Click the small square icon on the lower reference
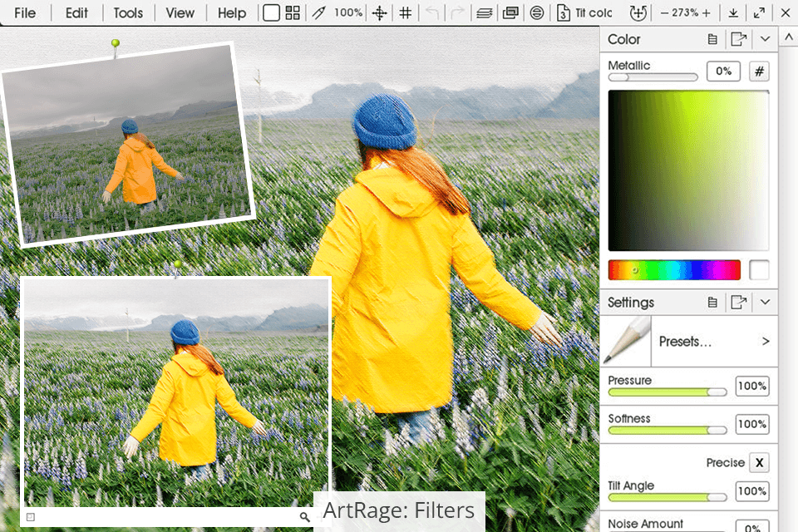 [31, 517]
